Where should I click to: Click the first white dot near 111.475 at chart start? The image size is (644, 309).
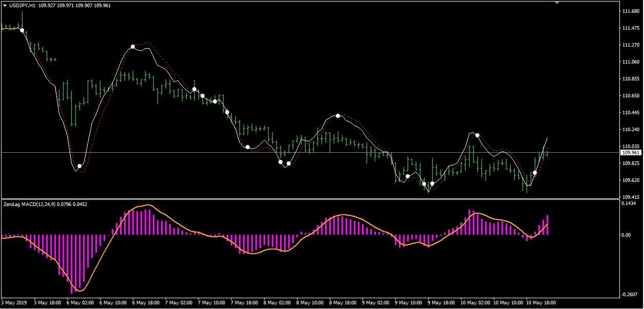pyautogui.click(x=22, y=30)
